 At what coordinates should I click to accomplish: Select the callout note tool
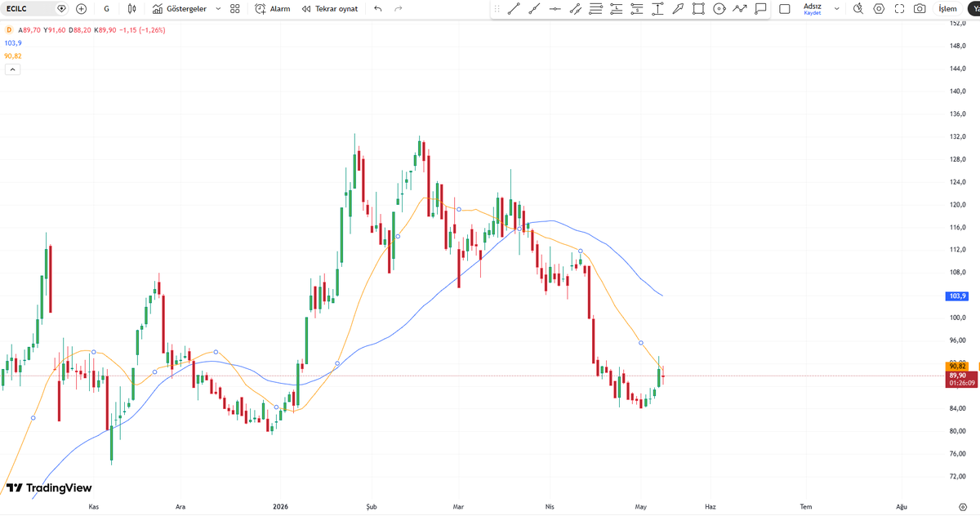pos(760,9)
